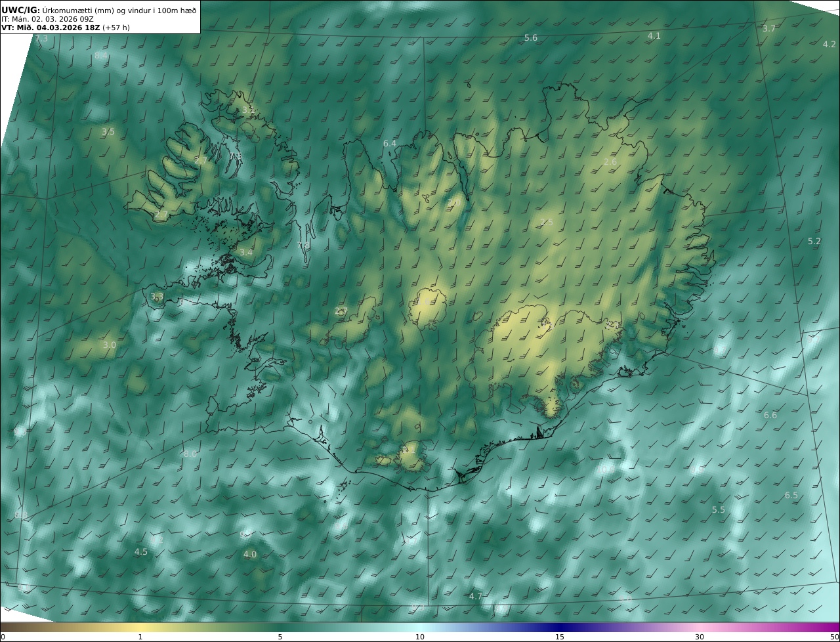The image size is (840, 642).
Task: Click the colorbar tick label "10"
Action: coord(420,637)
